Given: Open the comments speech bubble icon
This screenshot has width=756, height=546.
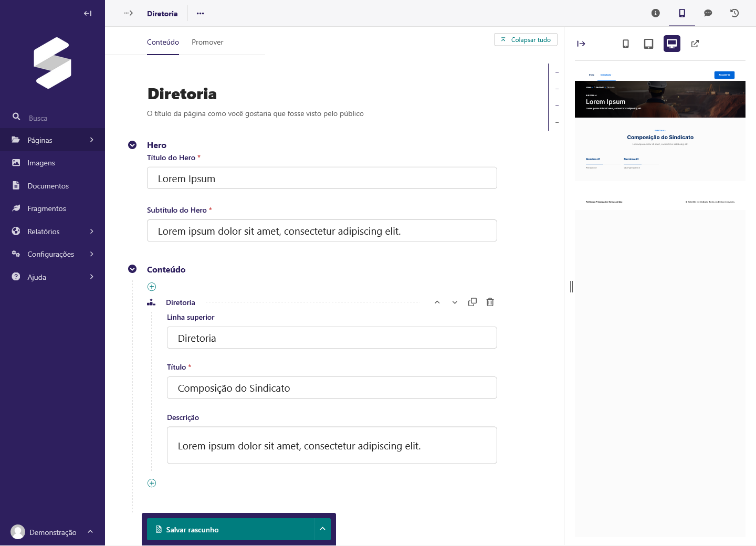Looking at the screenshot, I should pos(708,13).
